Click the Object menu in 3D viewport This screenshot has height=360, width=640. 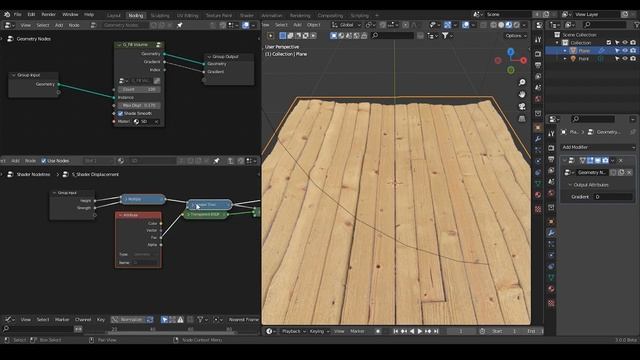pyautogui.click(x=313, y=25)
